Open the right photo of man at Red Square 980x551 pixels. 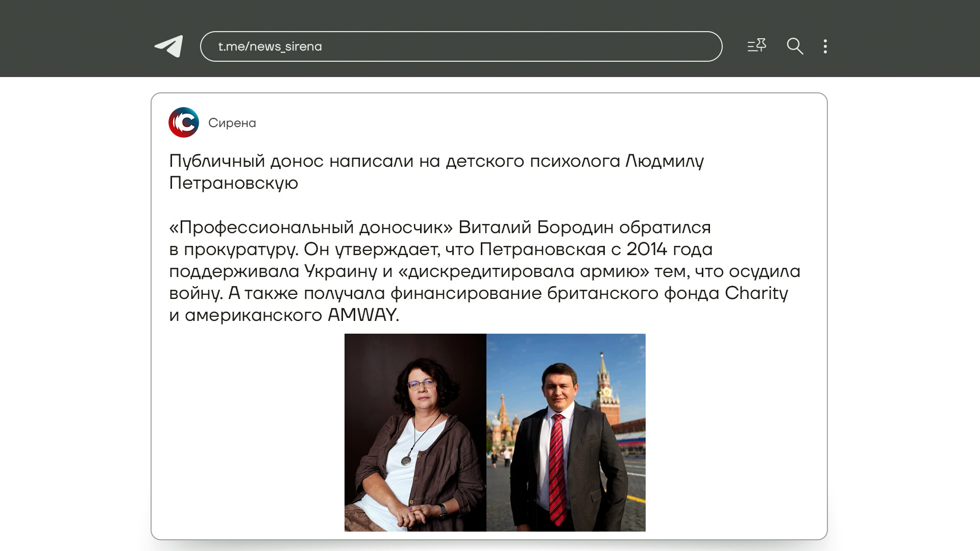coord(566,432)
